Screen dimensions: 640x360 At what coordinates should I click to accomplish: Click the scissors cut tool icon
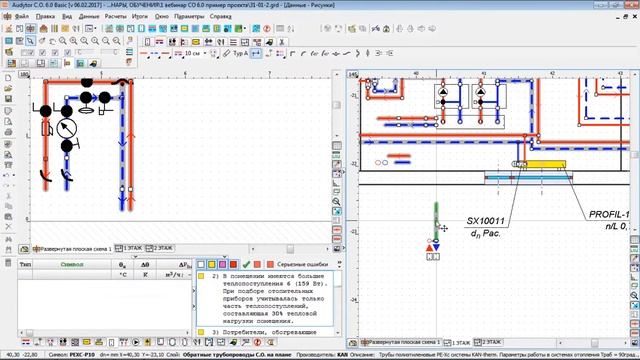click(282, 42)
